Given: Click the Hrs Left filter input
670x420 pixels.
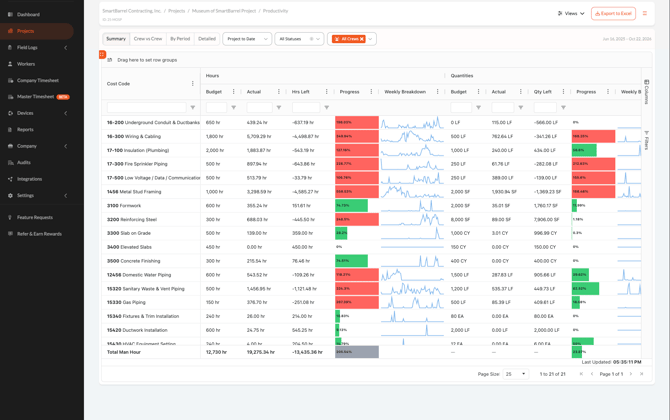Looking at the screenshot, I should [x=306, y=108].
